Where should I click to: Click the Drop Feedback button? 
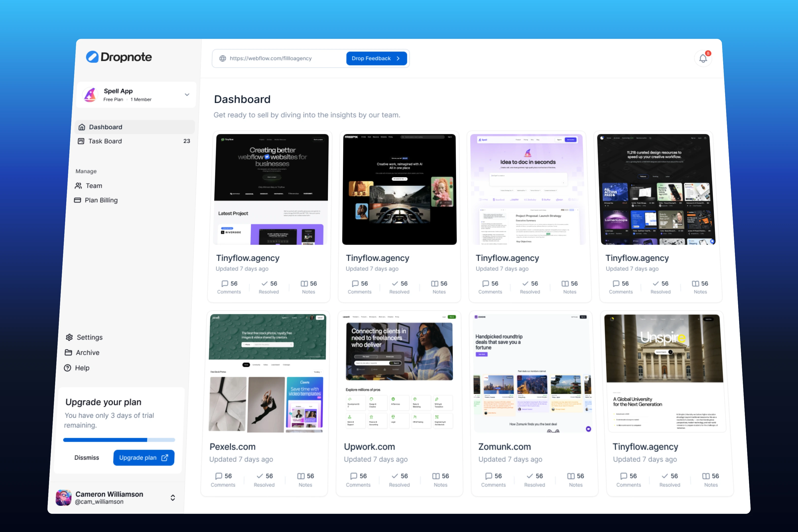[x=376, y=58]
